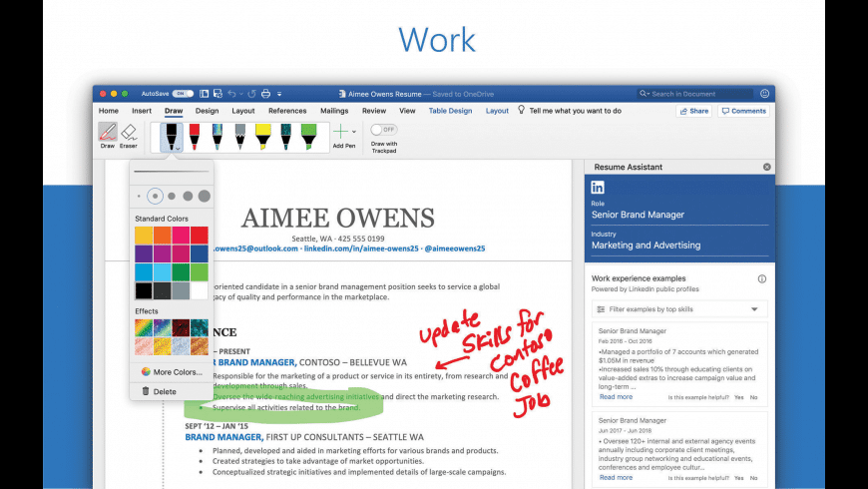Open undo history dropdown arrow
Image resolution: width=868 pixels, height=489 pixels.
240,94
